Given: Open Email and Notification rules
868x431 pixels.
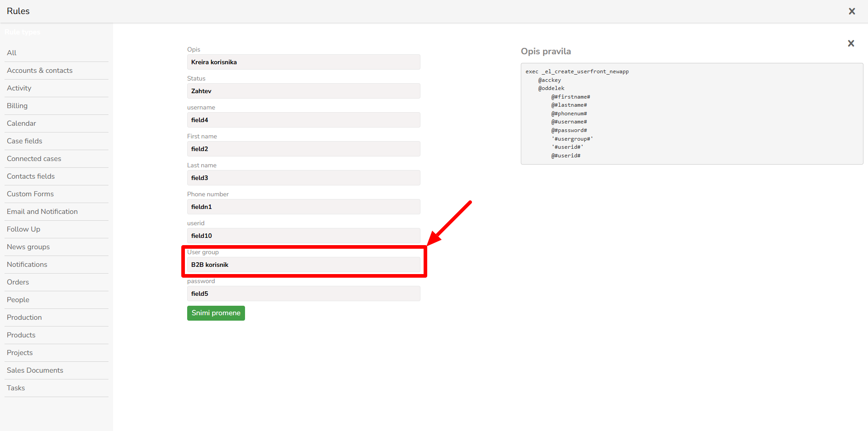Looking at the screenshot, I should (x=42, y=212).
